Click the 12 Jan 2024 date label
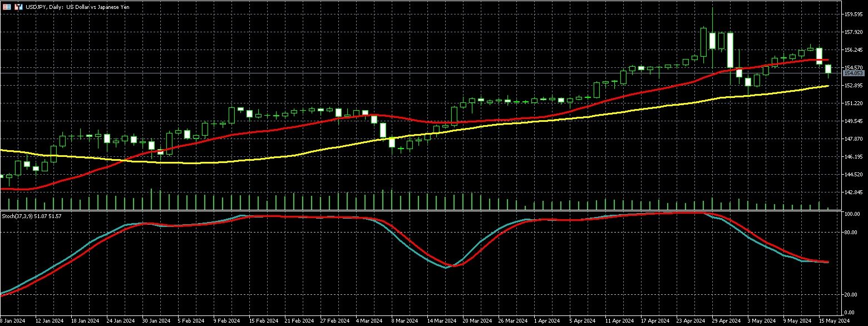Image resolution: width=868 pixels, height=326 pixels. coord(49,321)
